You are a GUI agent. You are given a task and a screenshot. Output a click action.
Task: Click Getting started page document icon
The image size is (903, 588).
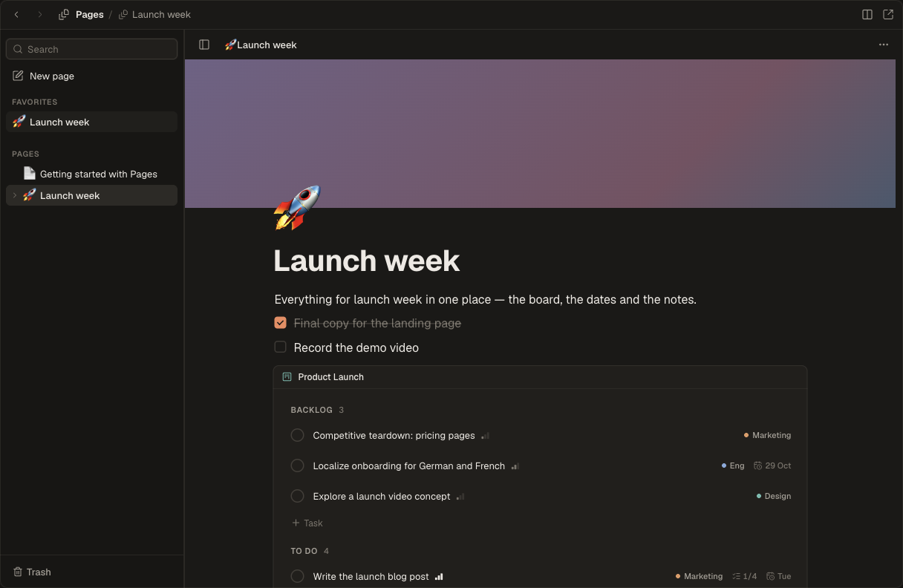pos(29,173)
